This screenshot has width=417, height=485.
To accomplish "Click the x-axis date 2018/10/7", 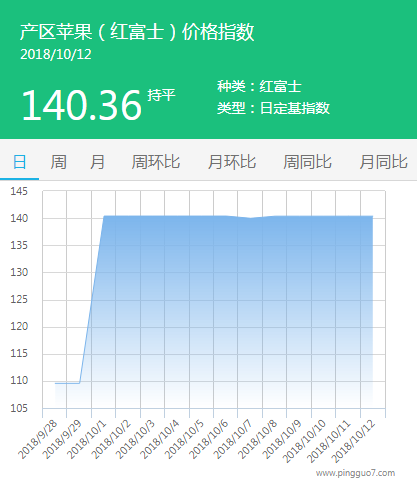I will 233,440.
